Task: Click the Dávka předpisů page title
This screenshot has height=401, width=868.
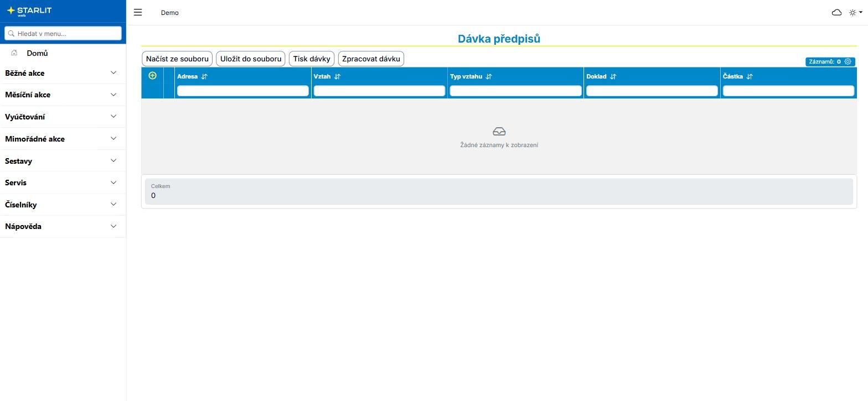Action: tap(499, 39)
